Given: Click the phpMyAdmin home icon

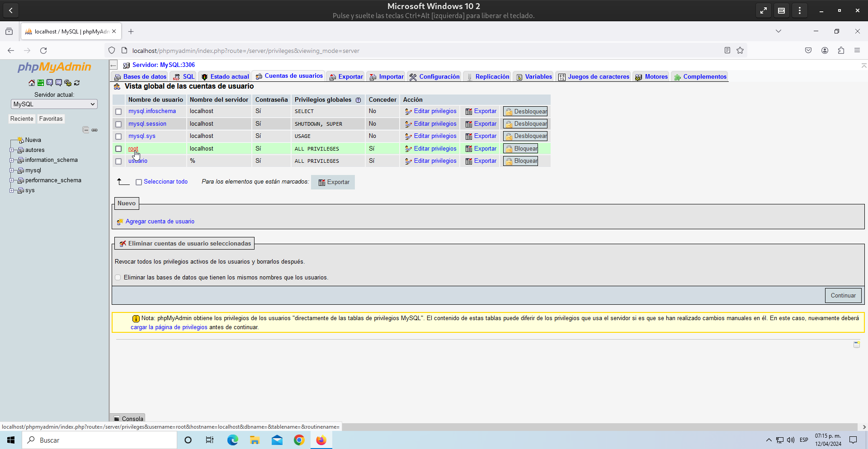Looking at the screenshot, I should (x=32, y=83).
